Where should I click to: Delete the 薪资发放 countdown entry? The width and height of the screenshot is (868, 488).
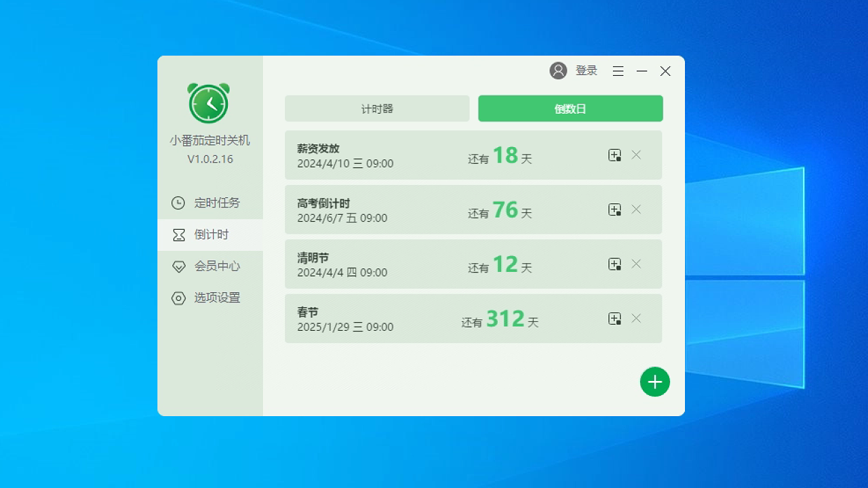click(x=636, y=155)
